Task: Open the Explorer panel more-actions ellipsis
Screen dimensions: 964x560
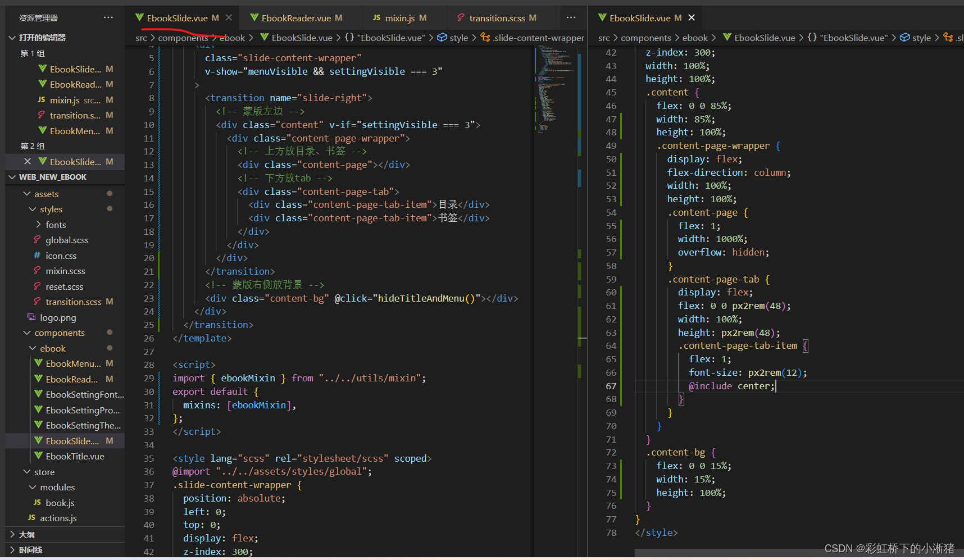Action: pos(108,18)
